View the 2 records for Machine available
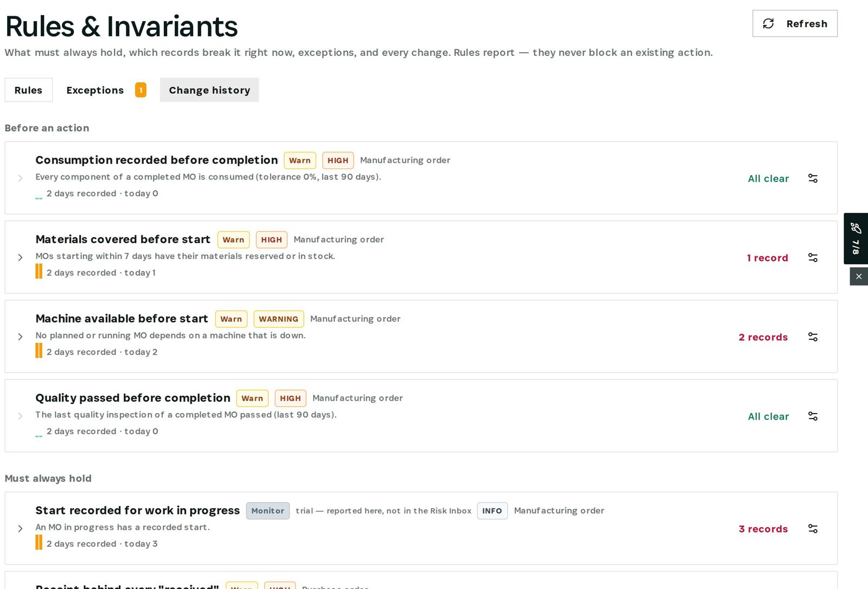This screenshot has height=589, width=868. [763, 337]
